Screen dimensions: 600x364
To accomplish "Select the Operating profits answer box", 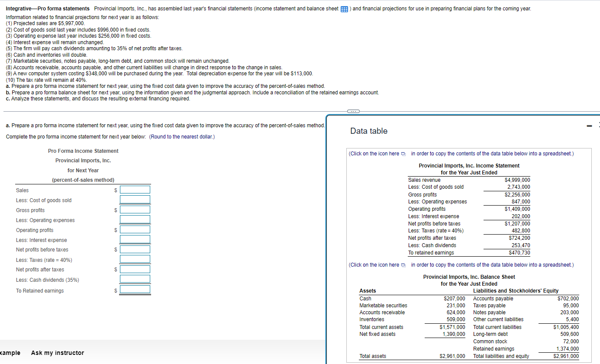I will click(x=135, y=229).
